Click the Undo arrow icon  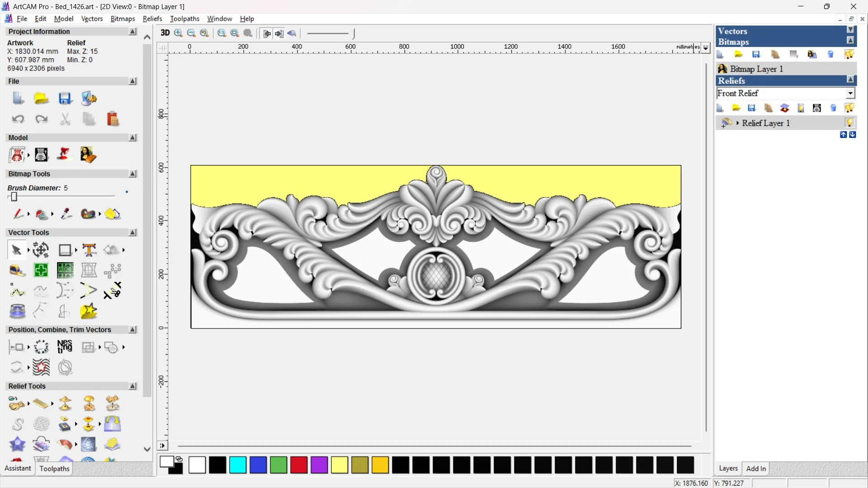pyautogui.click(x=18, y=119)
